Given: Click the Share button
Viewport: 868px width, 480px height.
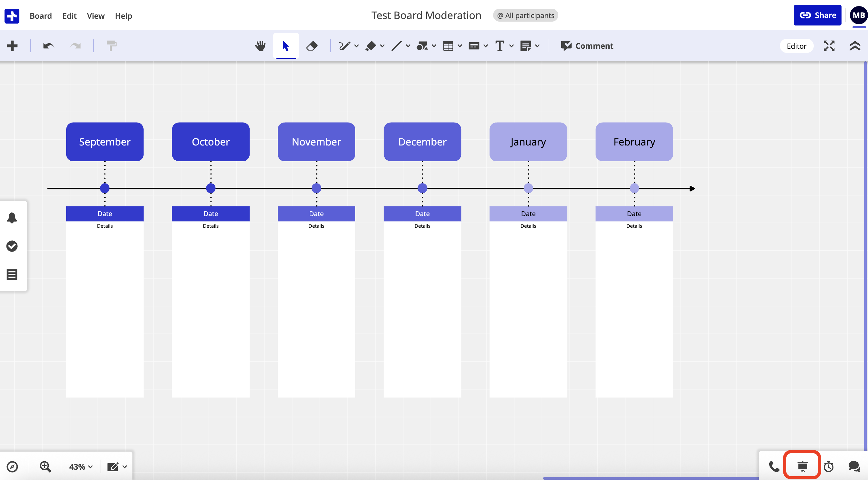Looking at the screenshot, I should pos(817,15).
